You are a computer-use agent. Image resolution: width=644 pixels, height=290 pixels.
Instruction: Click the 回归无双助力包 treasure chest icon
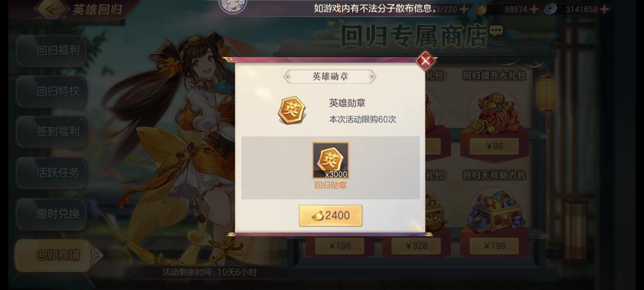click(495, 211)
